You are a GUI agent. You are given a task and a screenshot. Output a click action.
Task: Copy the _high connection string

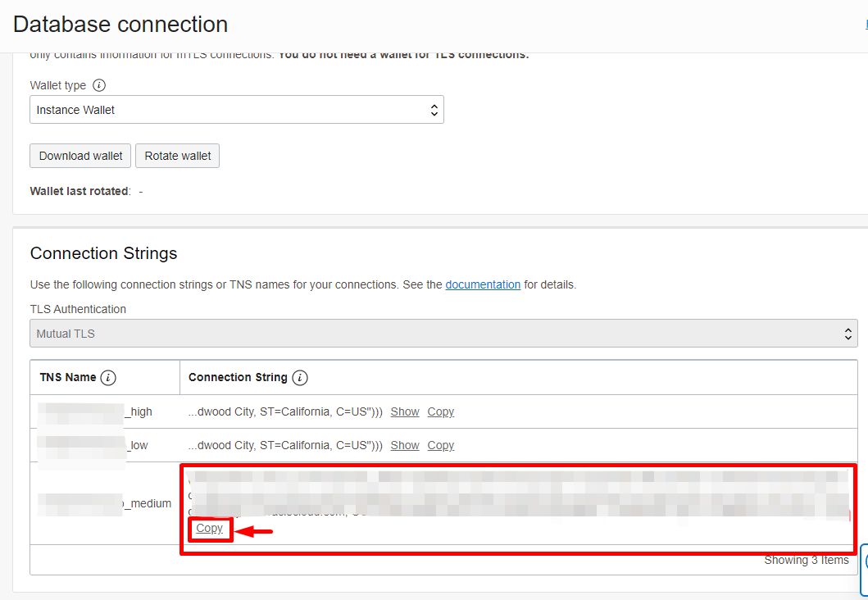click(x=440, y=411)
